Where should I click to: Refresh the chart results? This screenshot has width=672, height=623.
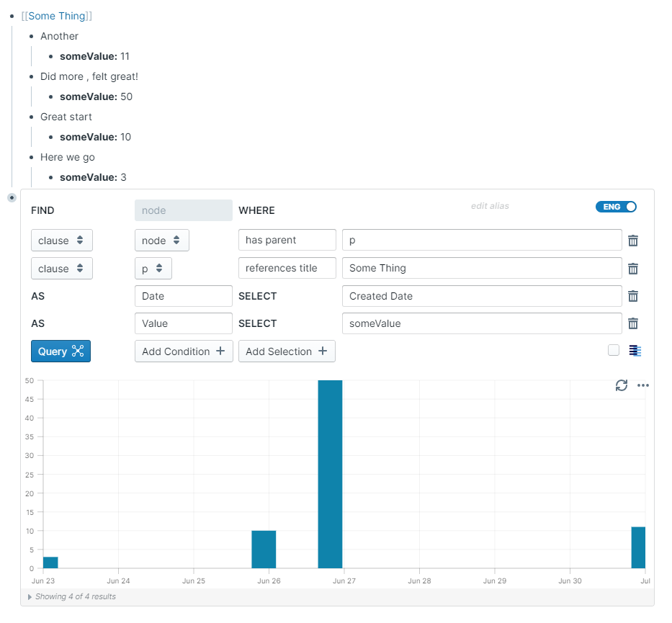coord(622,385)
